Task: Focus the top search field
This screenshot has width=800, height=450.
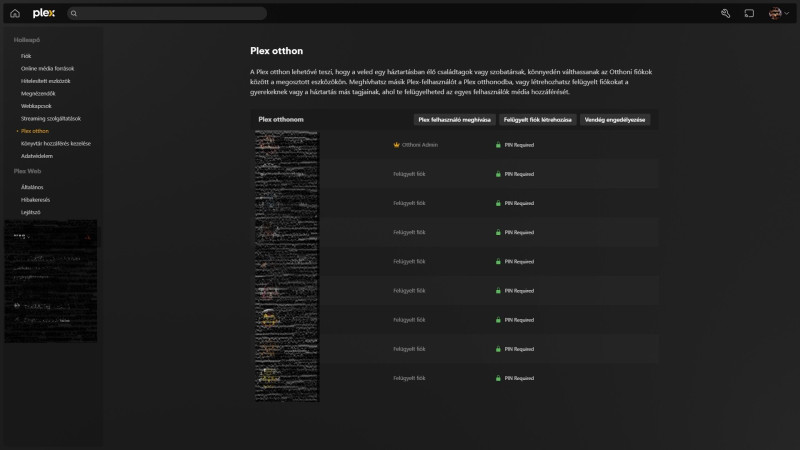Action: point(167,13)
